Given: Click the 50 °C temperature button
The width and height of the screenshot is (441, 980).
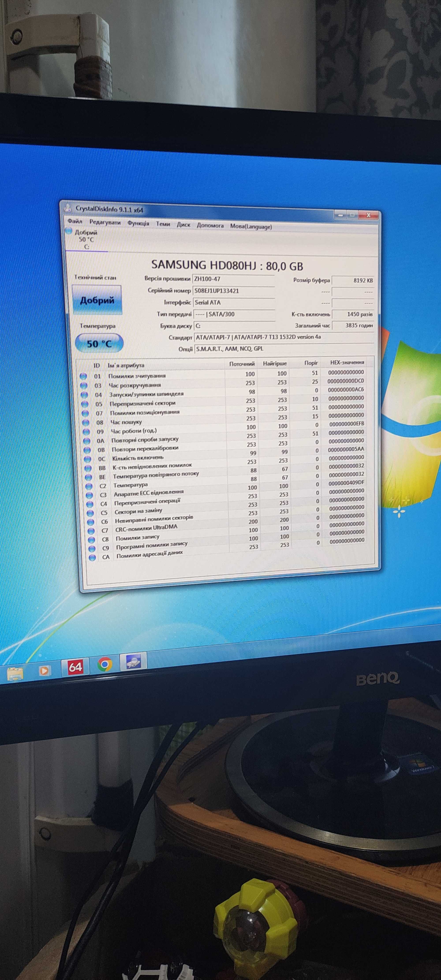Looking at the screenshot, I should (x=99, y=344).
